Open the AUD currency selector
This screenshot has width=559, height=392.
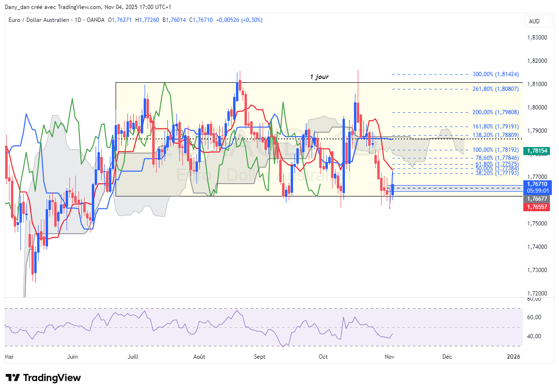pos(539,21)
